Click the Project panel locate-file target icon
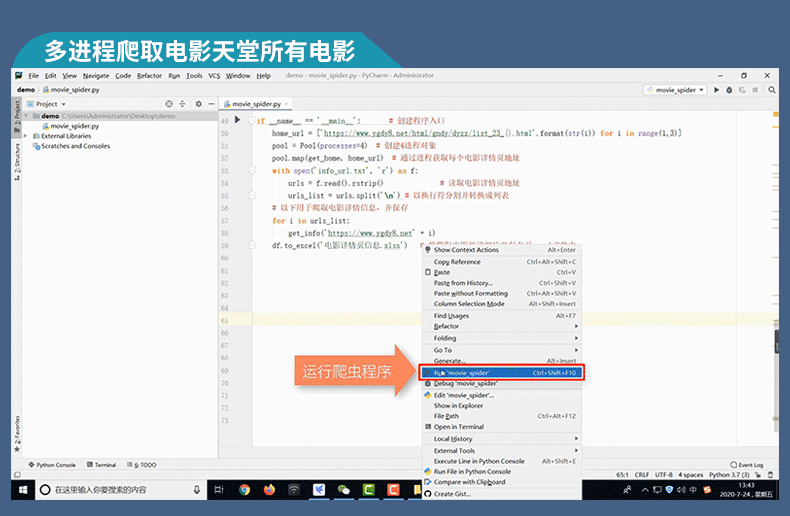The width and height of the screenshot is (790, 516). [169, 104]
